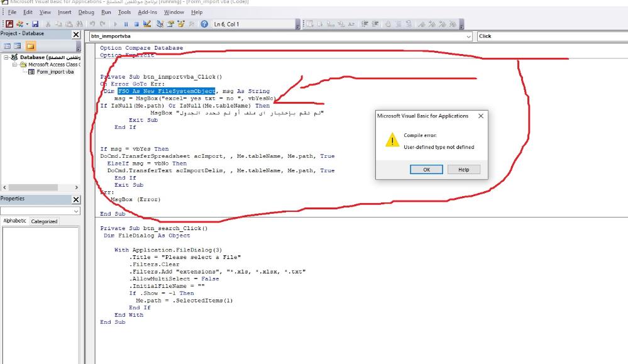Screen dimensions: 628x364
Task: Open Project Explorer via toolbar icon
Action: point(160,25)
